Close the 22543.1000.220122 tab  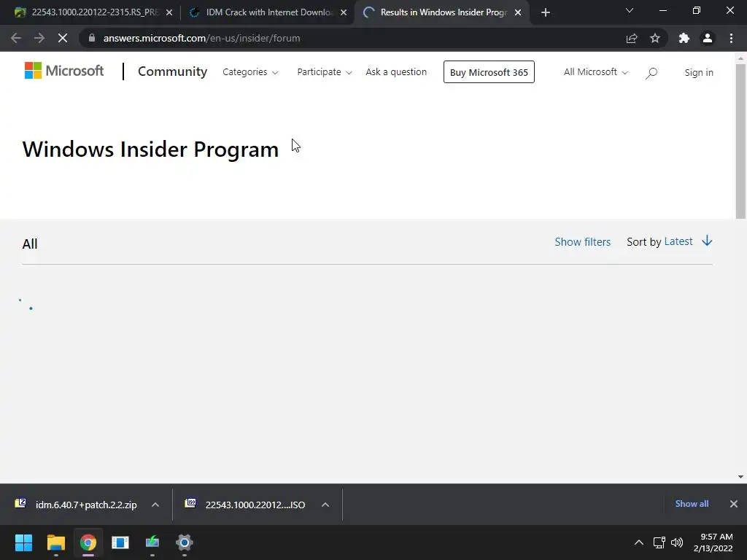pyautogui.click(x=169, y=12)
